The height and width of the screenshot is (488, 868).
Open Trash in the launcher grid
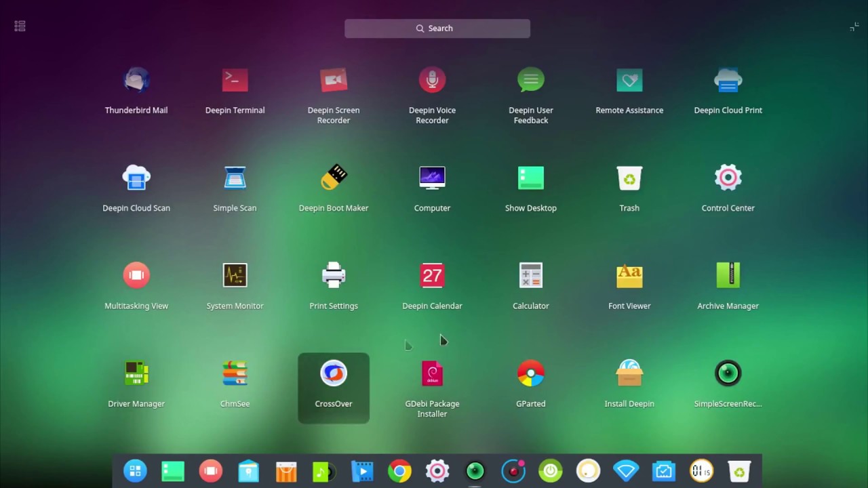tap(629, 178)
